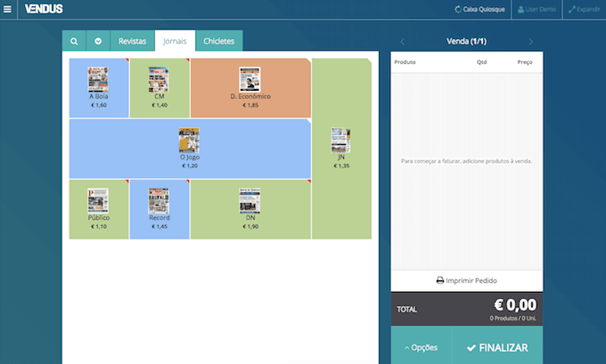Open the product search tab

[74, 41]
